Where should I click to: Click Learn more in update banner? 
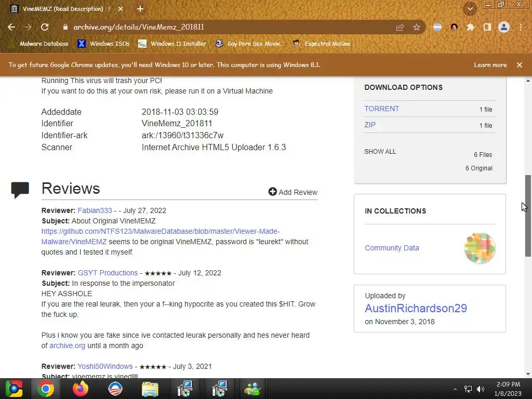[x=490, y=65]
